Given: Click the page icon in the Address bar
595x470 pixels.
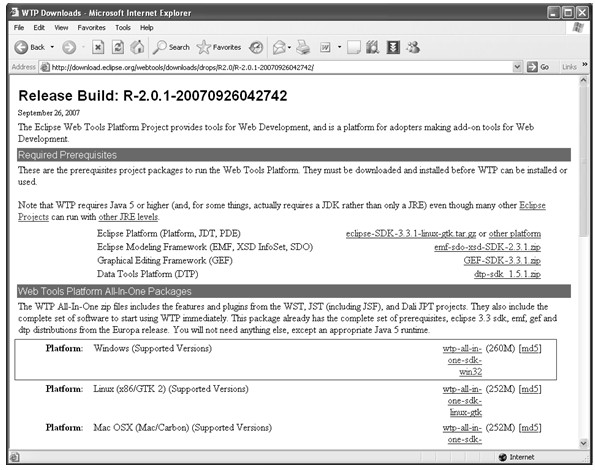Looking at the screenshot, I should pyautogui.click(x=45, y=68).
